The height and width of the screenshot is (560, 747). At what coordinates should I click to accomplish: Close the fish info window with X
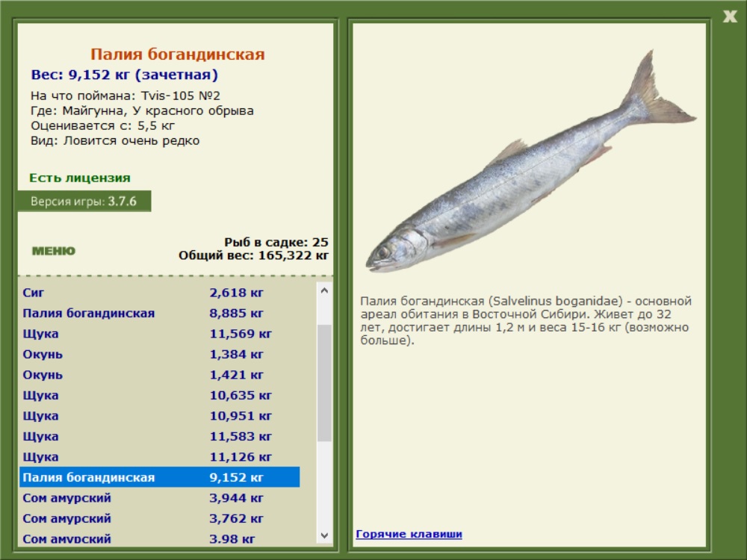[x=729, y=16]
